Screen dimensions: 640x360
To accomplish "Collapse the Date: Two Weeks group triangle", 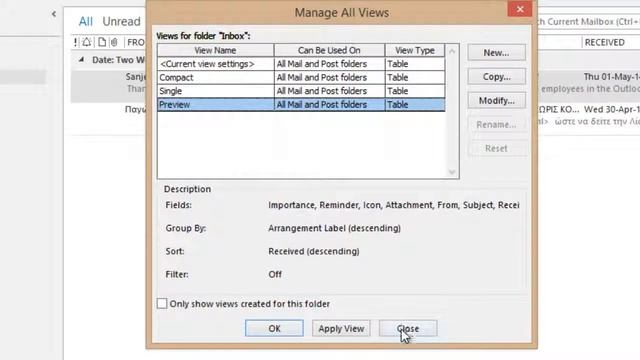I will point(81,60).
